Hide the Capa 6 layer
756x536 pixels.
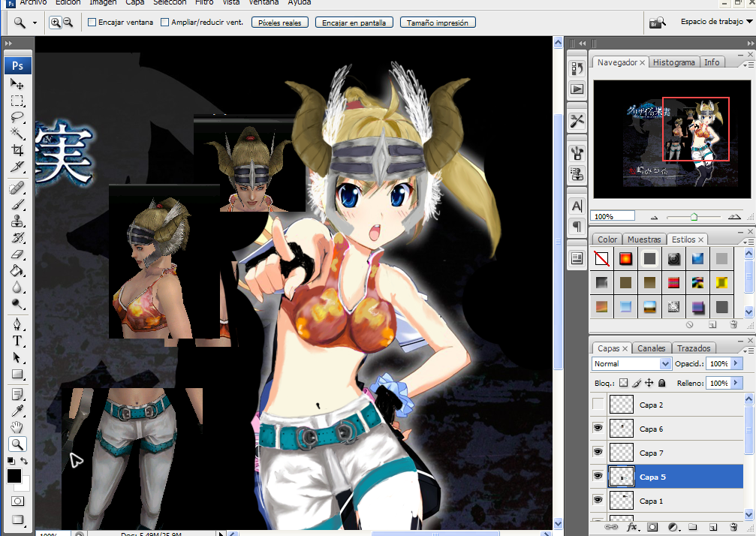pos(598,429)
